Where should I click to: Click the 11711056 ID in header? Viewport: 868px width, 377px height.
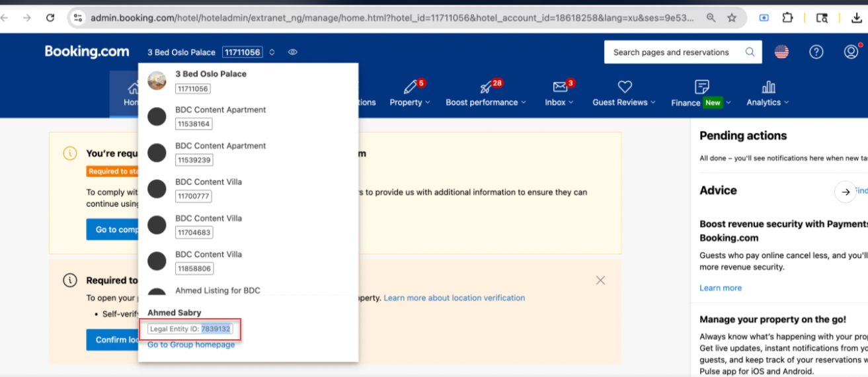coord(242,52)
